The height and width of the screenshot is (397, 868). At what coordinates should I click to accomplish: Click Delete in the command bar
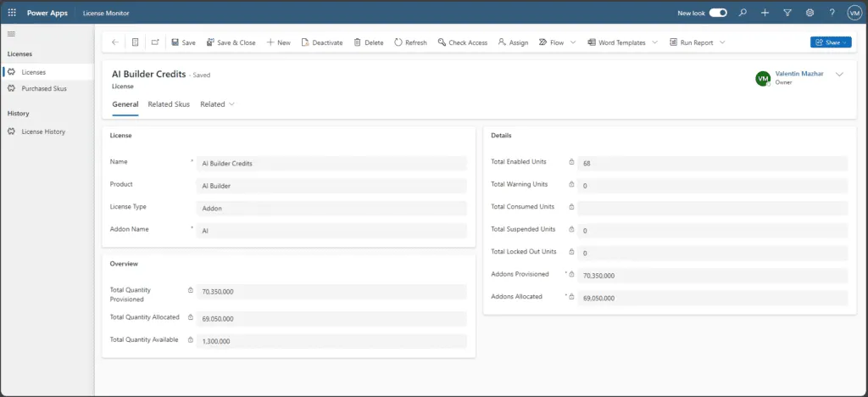tap(369, 42)
